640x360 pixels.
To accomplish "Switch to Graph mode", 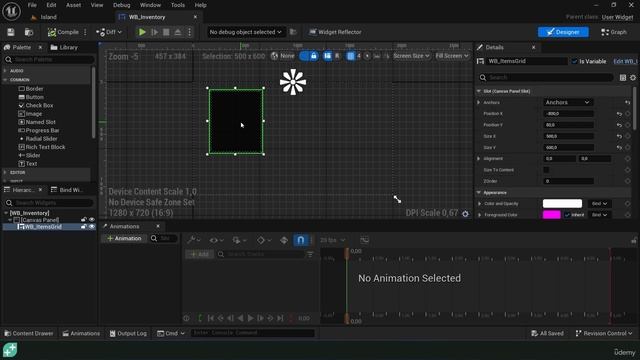I will click(x=613, y=32).
